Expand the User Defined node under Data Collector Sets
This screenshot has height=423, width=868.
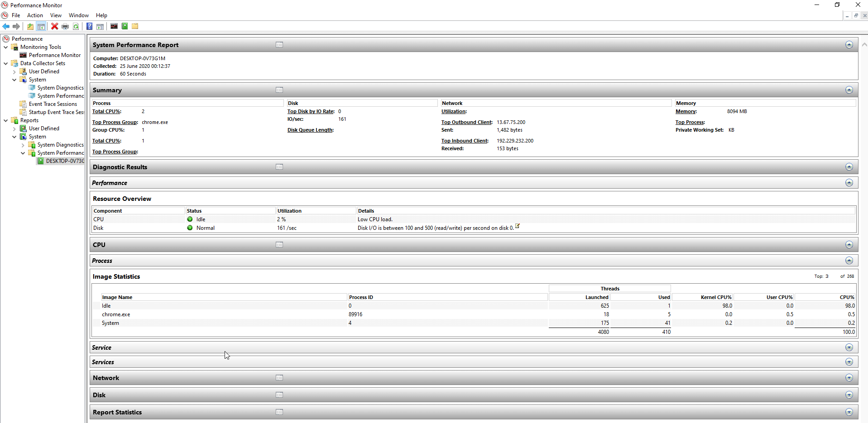tap(15, 71)
